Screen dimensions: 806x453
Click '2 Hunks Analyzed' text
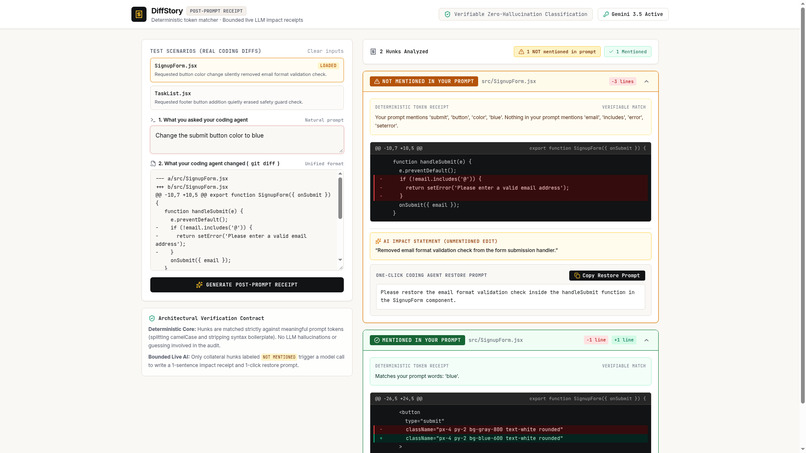click(x=404, y=51)
